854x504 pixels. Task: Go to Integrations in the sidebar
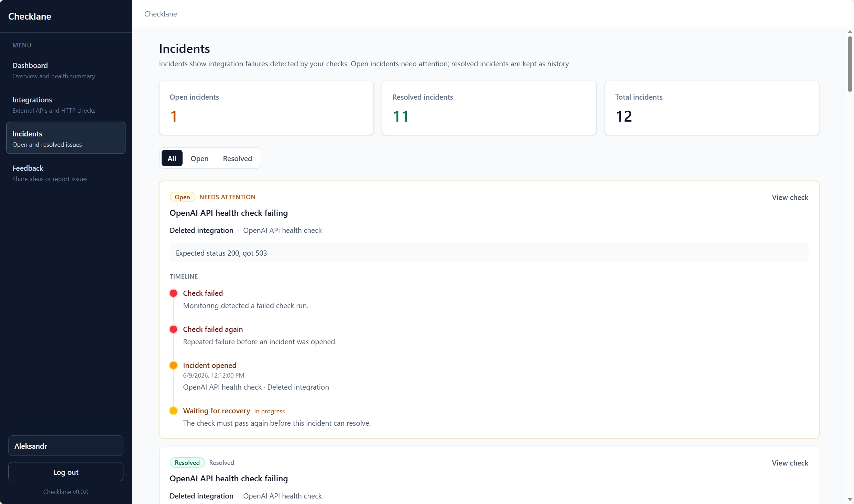(x=66, y=105)
